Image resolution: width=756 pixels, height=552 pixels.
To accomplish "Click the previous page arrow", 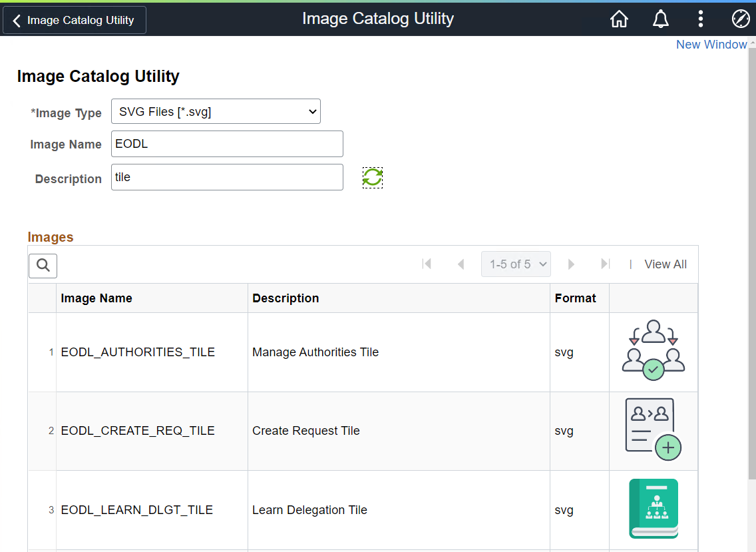I will [461, 264].
